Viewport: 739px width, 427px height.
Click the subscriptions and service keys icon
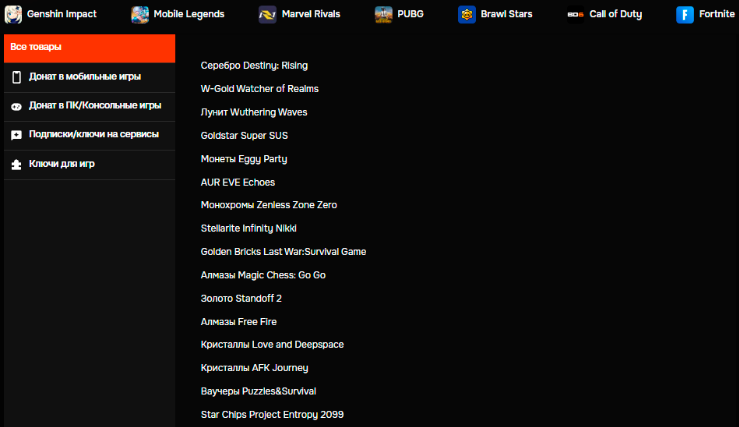[16, 135]
